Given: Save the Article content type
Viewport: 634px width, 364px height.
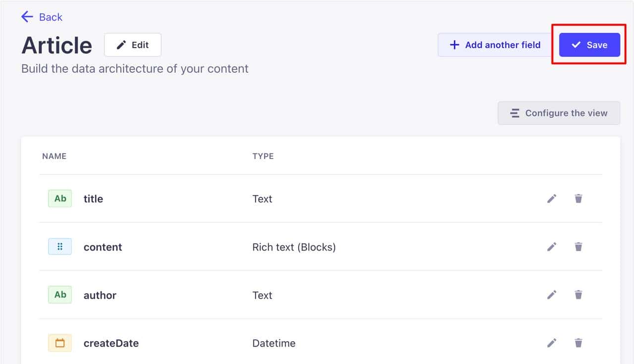Looking at the screenshot, I should click(x=589, y=45).
